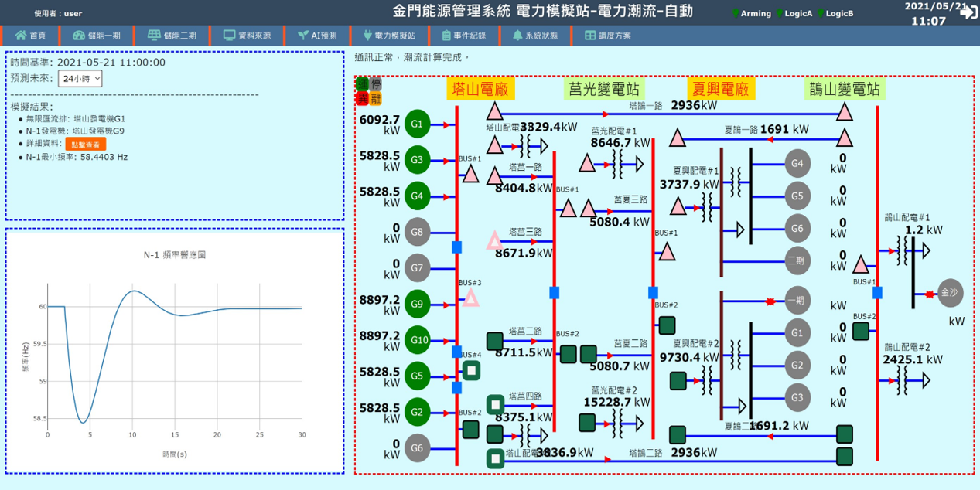The height and width of the screenshot is (490, 980).
Task: Click the G9 generator circle
Action: tap(417, 304)
